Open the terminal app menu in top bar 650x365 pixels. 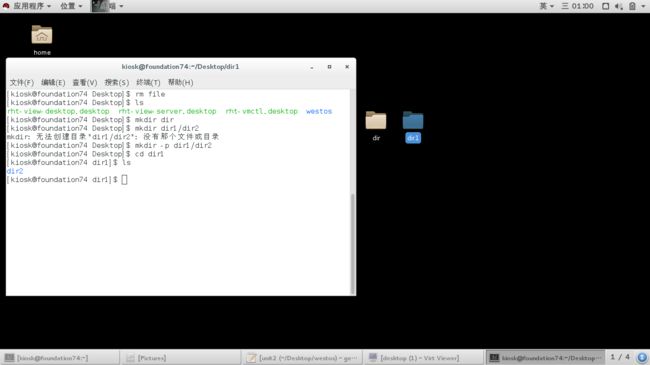[x=108, y=6]
